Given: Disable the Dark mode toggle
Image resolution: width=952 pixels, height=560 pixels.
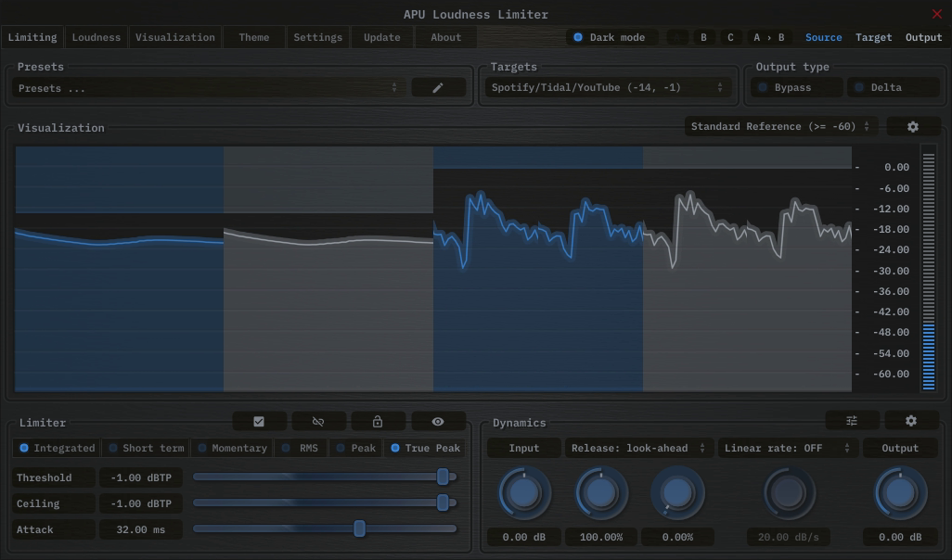Looking at the screenshot, I should (611, 37).
